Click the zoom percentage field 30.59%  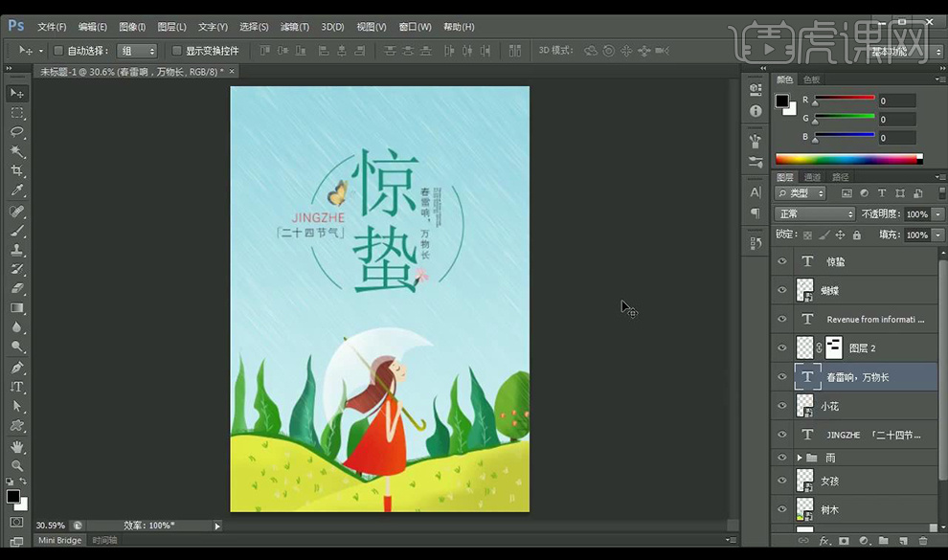(x=51, y=526)
